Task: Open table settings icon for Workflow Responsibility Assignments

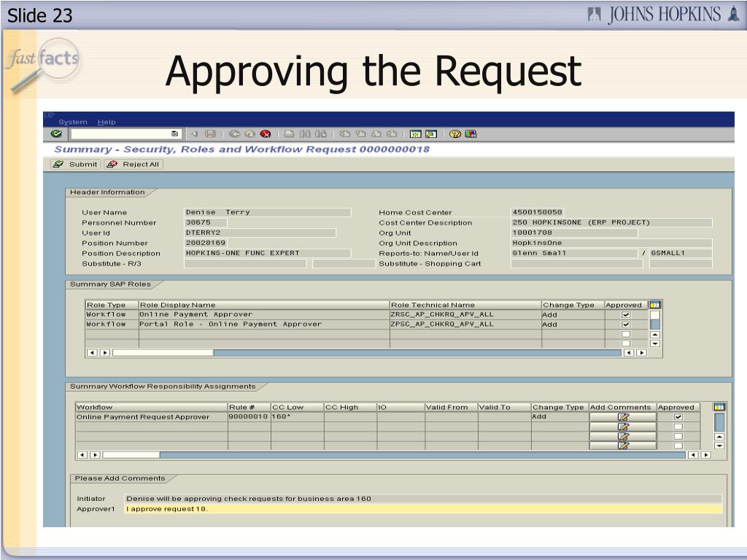Action: (719, 407)
